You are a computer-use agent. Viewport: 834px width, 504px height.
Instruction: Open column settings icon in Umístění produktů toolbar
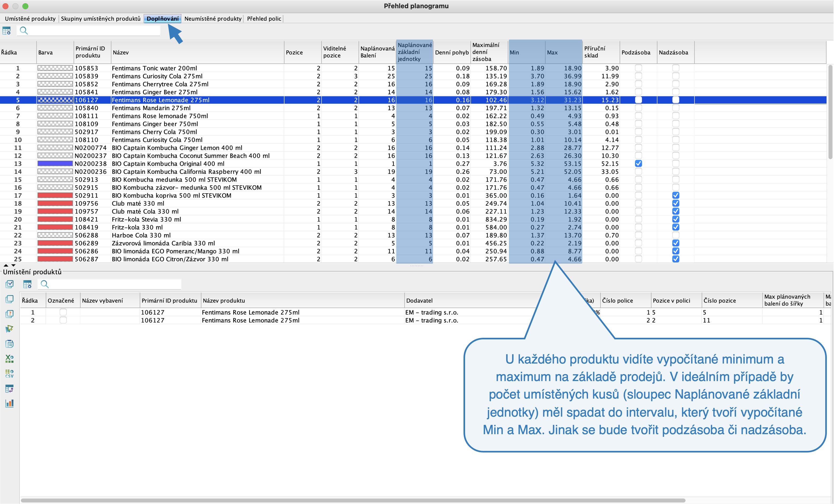tap(27, 284)
